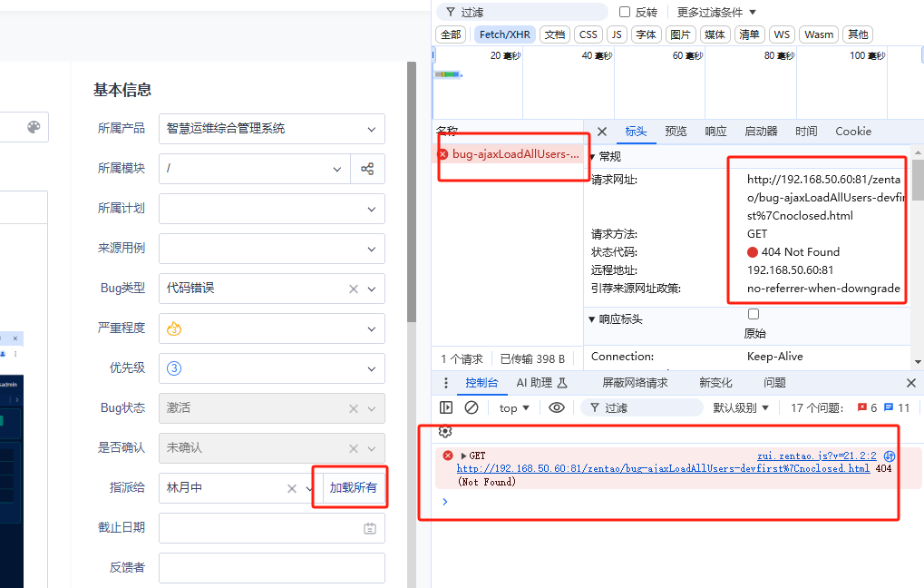Filter by Fetch/XHR requests
Image resolution: width=924 pixels, height=588 pixels.
[505, 34]
